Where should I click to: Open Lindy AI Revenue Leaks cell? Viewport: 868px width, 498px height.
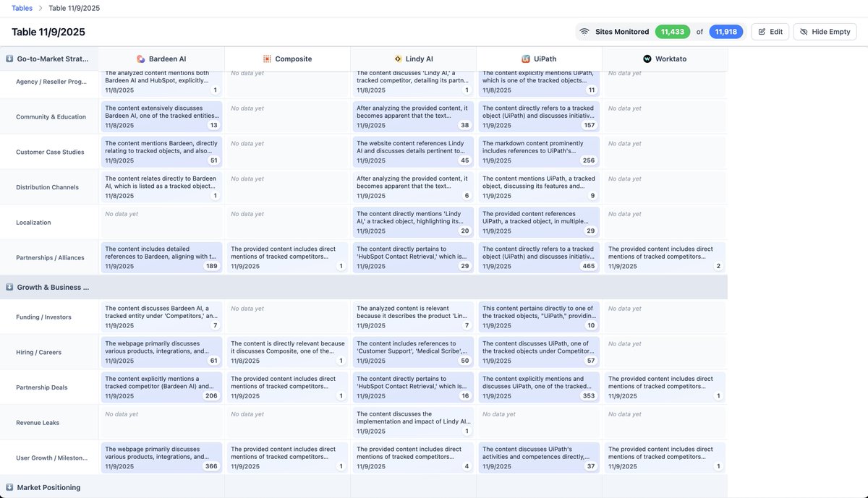[413, 423]
